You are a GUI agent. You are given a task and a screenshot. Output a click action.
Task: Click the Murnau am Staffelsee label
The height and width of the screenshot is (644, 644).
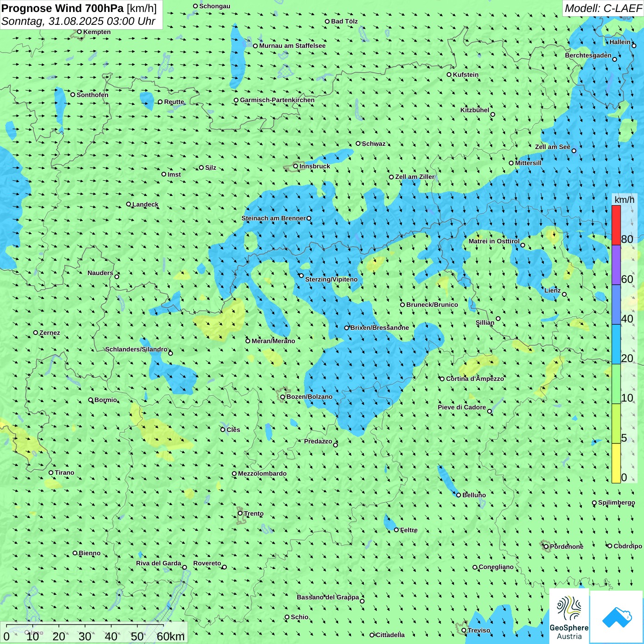pos(292,46)
